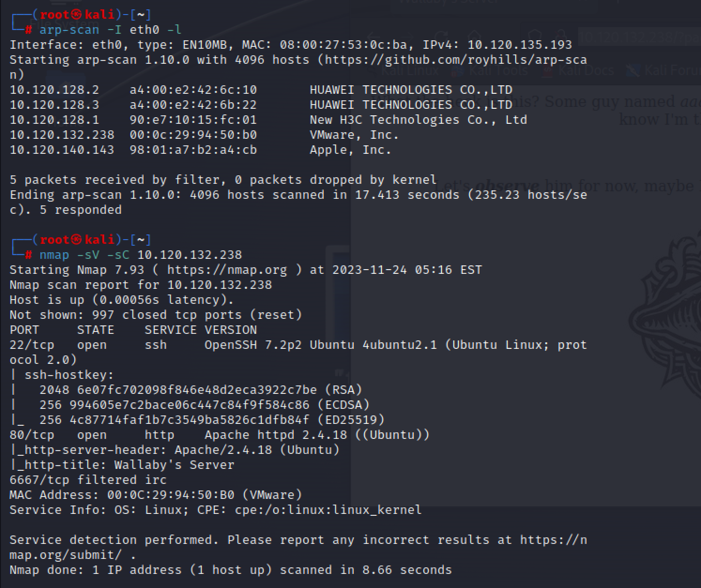This screenshot has height=588, width=701.
Task: Click the arp-scan command text at first prompt
Action: (x=110, y=30)
